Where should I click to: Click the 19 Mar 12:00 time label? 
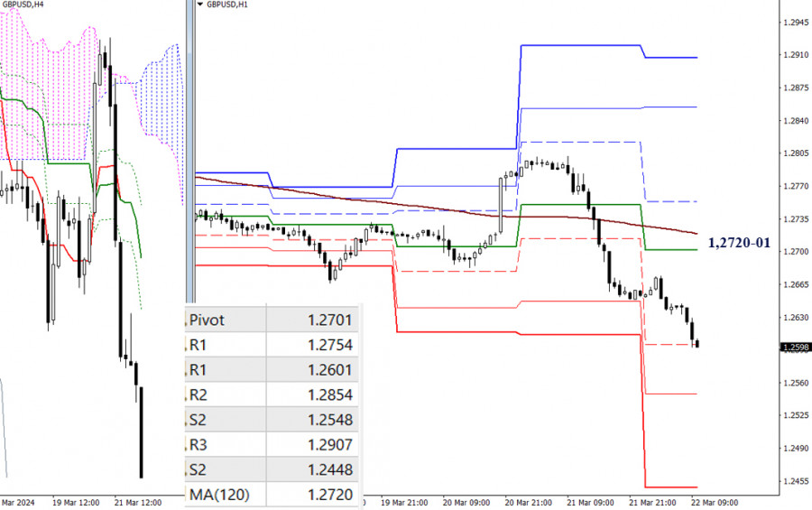tap(76, 503)
